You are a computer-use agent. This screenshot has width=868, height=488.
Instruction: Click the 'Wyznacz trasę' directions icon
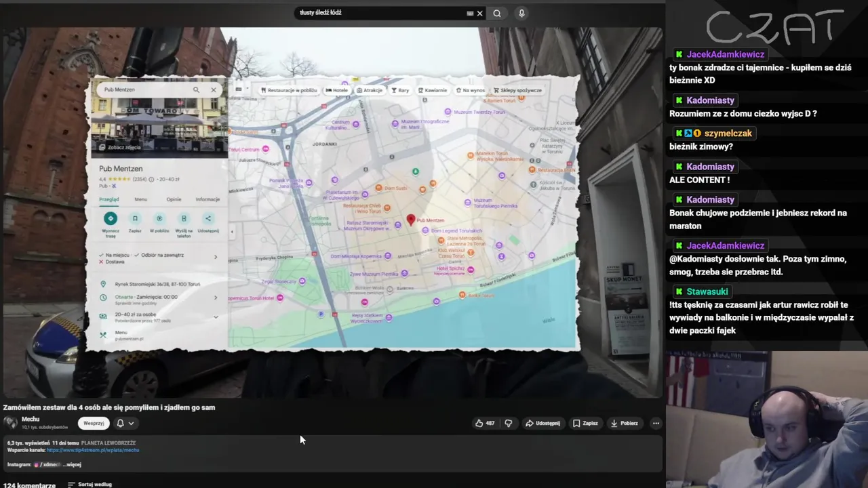(x=111, y=218)
